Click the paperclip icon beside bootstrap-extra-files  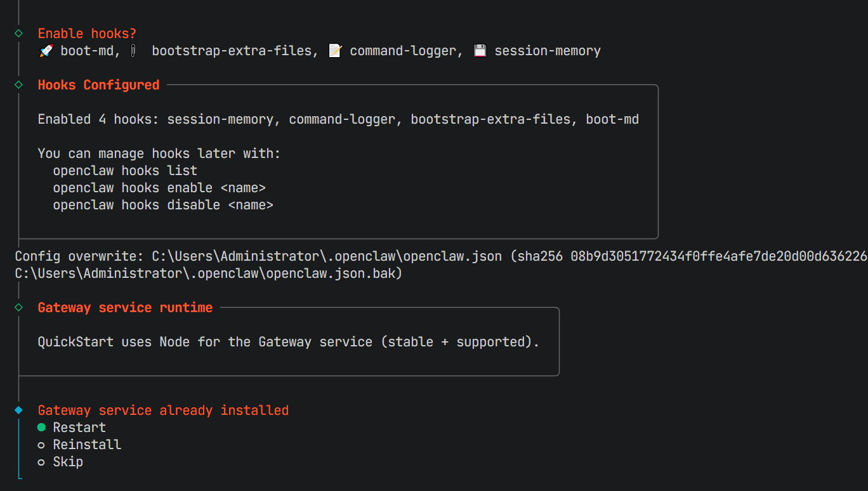coord(133,51)
